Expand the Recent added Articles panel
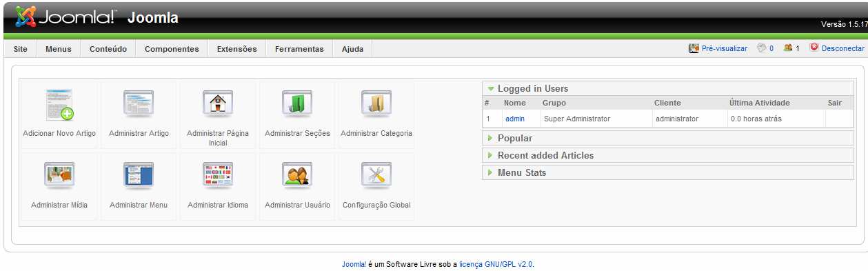 pyautogui.click(x=668, y=155)
